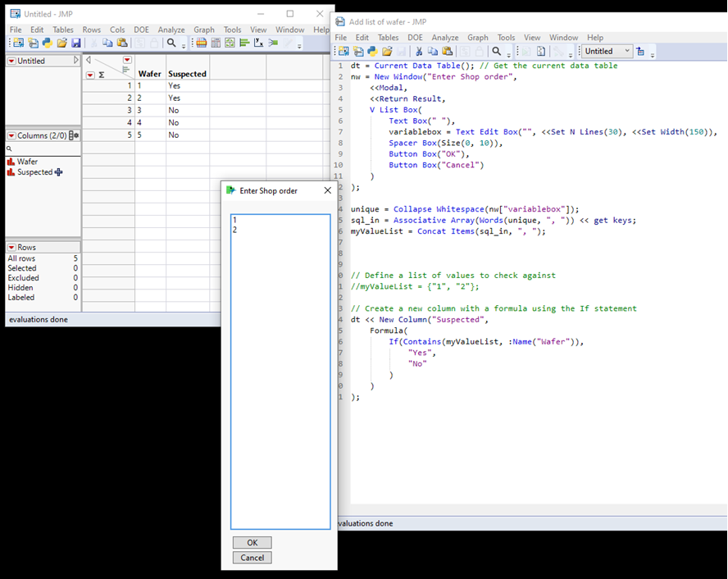Image resolution: width=728 pixels, height=579 pixels.
Task: Click Cancel in Enter Shop order dialog
Action: 253,558
